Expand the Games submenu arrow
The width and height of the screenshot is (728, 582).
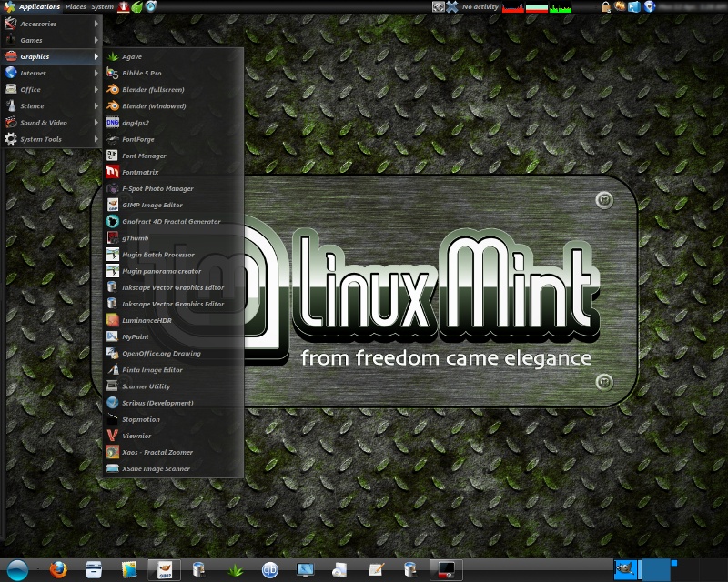96,40
